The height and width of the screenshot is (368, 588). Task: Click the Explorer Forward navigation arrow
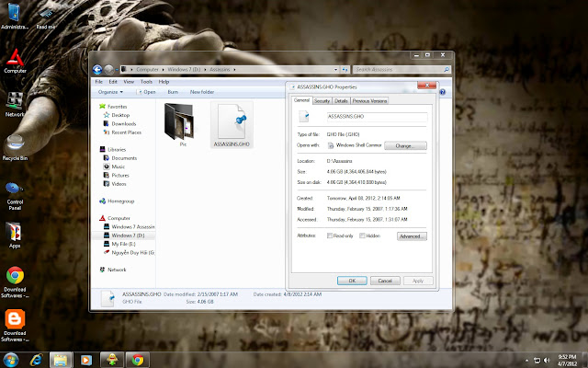[x=108, y=70]
